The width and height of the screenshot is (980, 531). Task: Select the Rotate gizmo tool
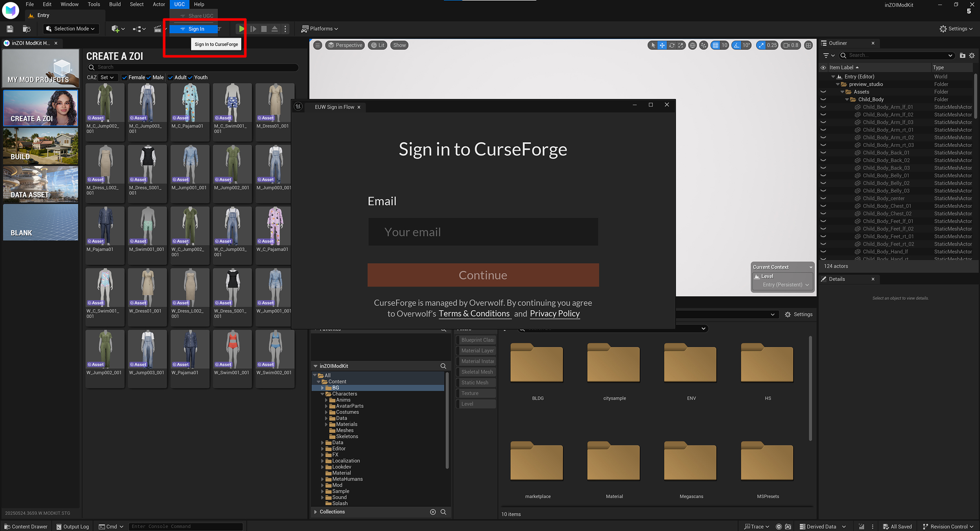pos(672,45)
